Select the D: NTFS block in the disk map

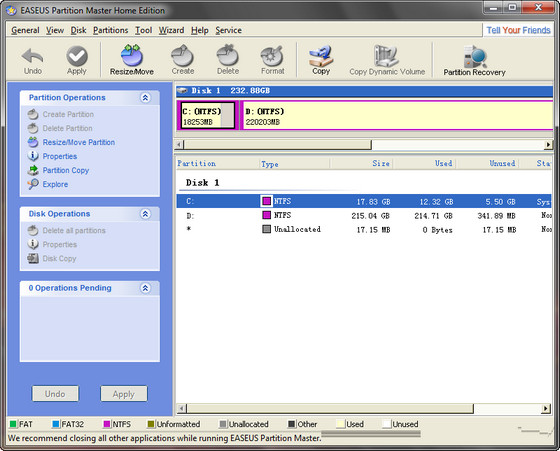(x=396, y=115)
